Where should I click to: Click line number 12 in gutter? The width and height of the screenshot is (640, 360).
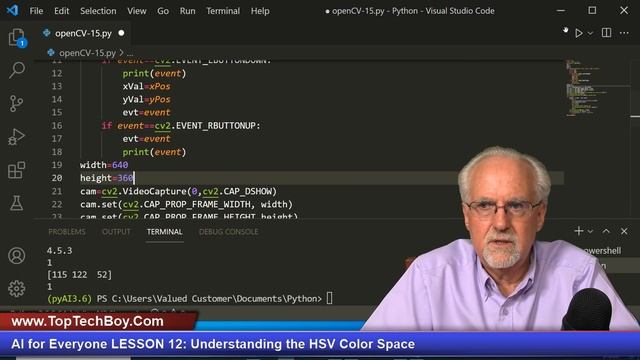57,73
